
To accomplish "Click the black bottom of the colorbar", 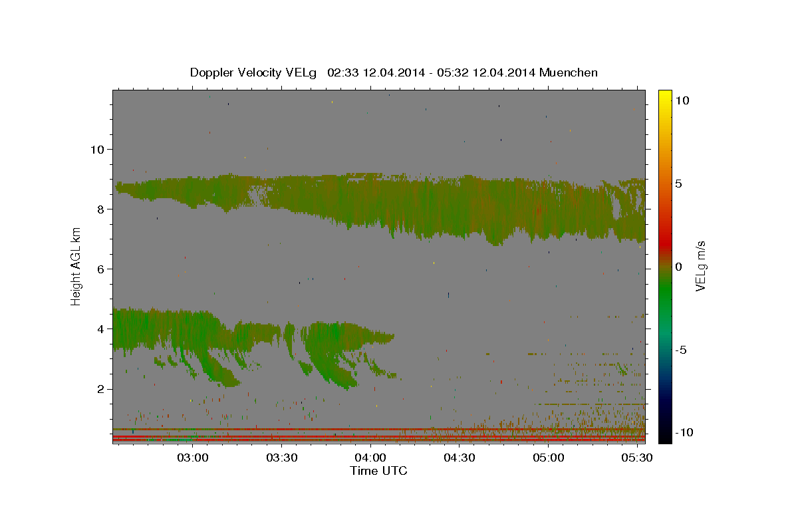I will tap(664, 436).
